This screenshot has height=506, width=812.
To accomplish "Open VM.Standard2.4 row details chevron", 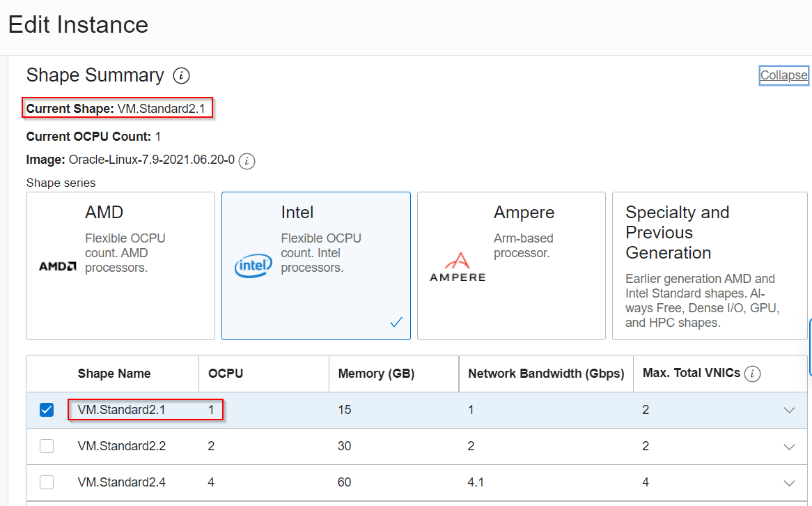I will coord(789,482).
